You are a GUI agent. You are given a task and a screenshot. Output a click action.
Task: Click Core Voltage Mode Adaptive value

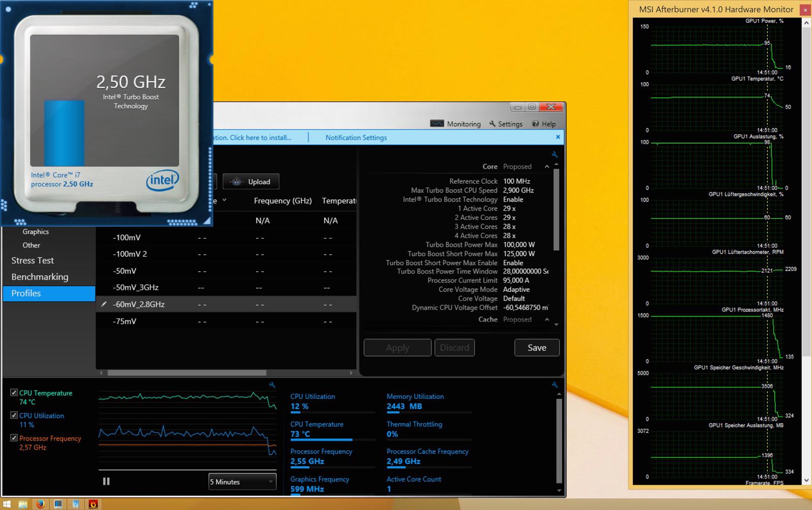point(516,289)
